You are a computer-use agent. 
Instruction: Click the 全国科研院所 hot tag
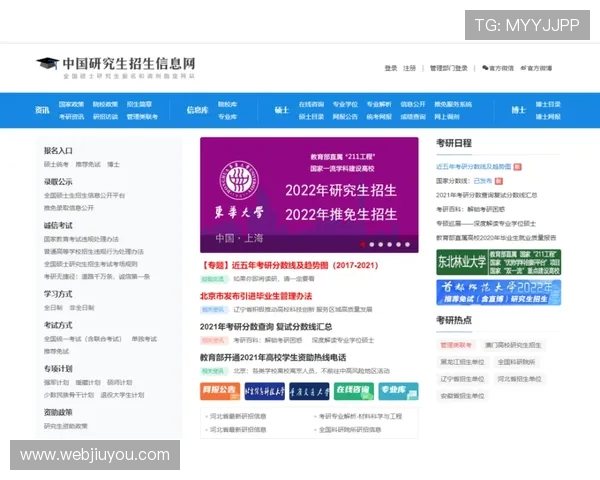[x=516, y=362]
